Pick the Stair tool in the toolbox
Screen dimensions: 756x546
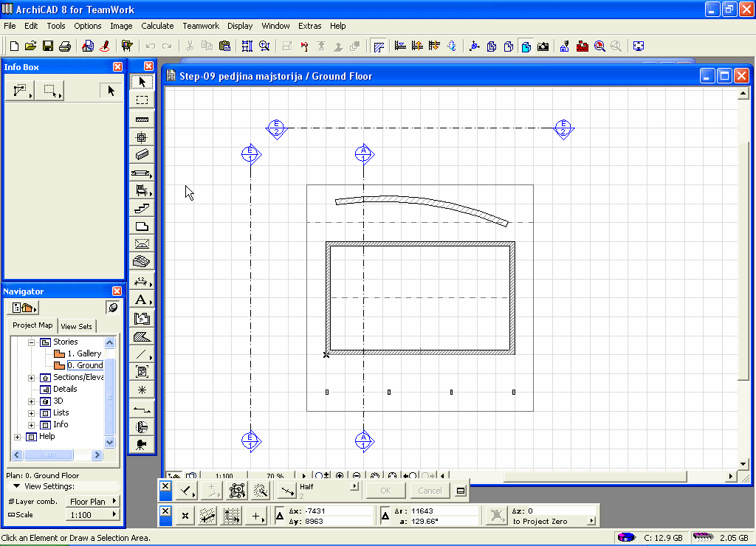point(142,209)
